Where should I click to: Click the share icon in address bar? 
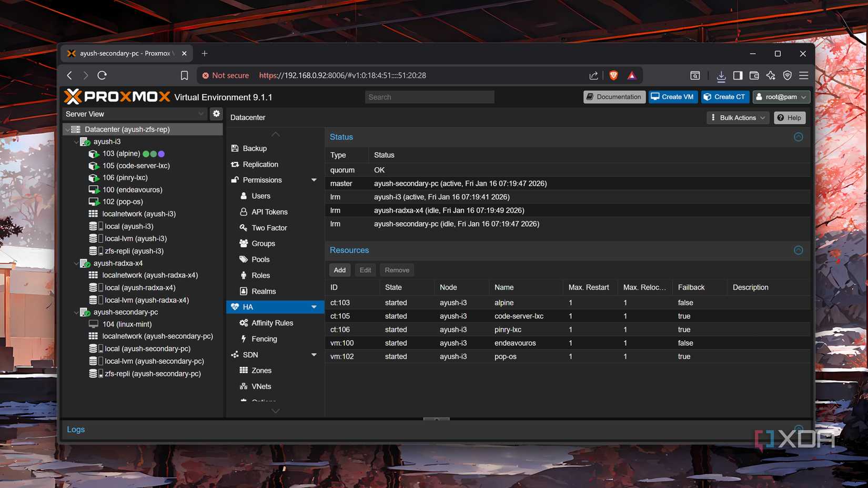click(593, 75)
